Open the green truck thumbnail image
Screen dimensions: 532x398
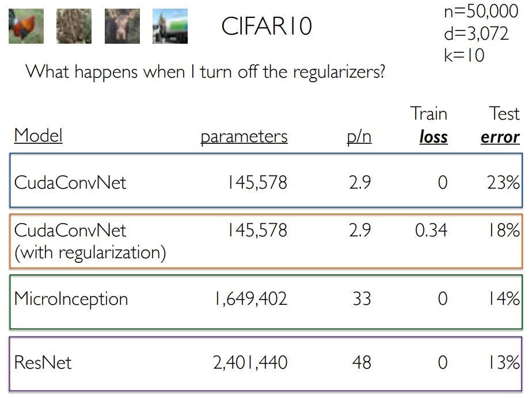click(170, 26)
